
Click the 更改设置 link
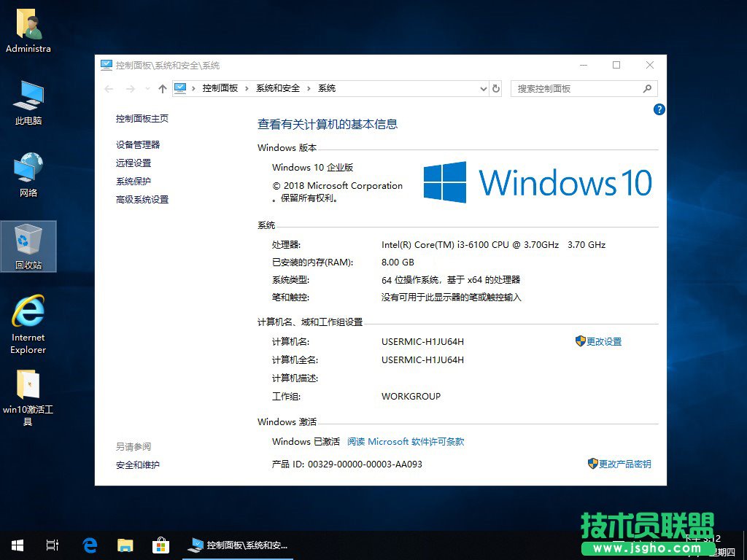[603, 341]
